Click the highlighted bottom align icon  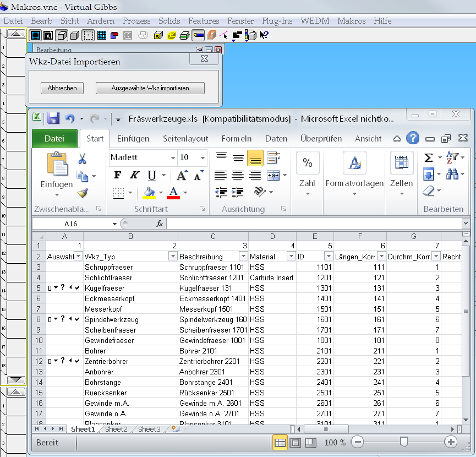pos(255,158)
